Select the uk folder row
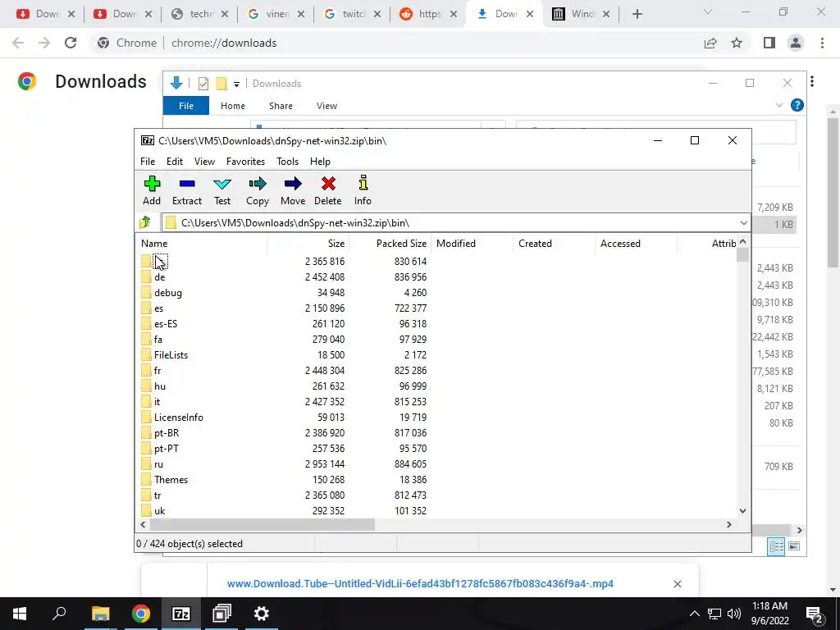This screenshot has height=630, width=840. click(160, 511)
